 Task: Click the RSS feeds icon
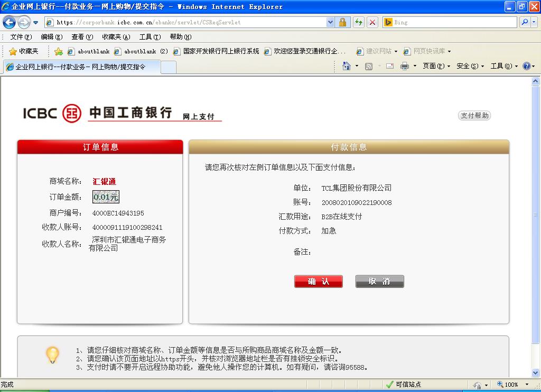(368, 66)
